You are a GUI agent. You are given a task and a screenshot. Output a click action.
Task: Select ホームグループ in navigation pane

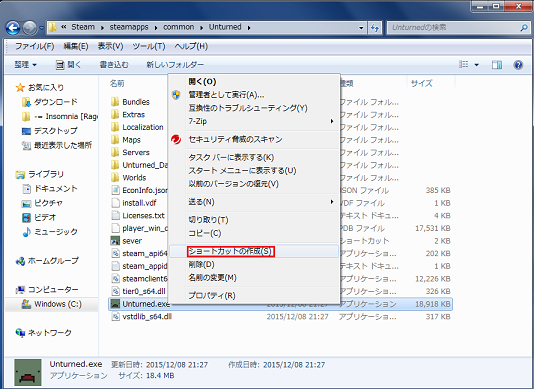[x=53, y=261]
